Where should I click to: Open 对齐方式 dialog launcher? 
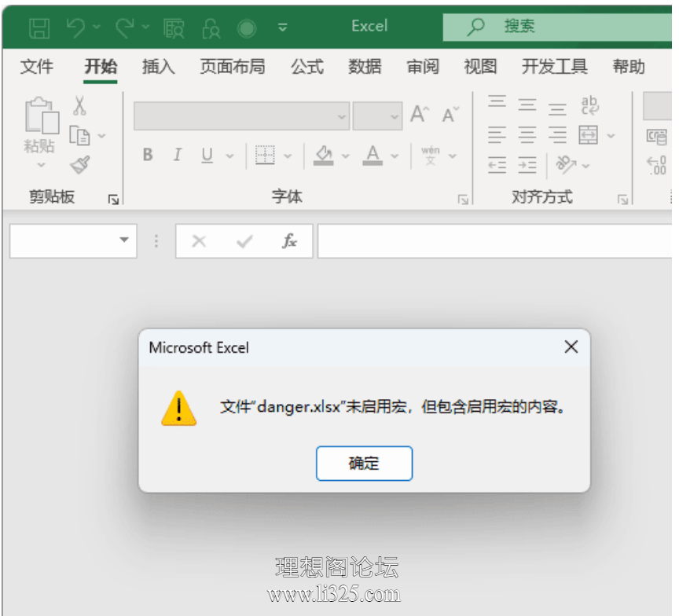(623, 199)
